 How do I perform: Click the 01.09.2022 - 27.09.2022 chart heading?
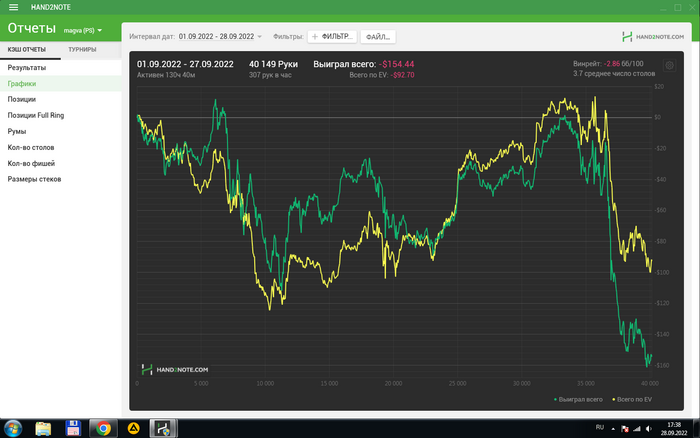[x=185, y=64]
